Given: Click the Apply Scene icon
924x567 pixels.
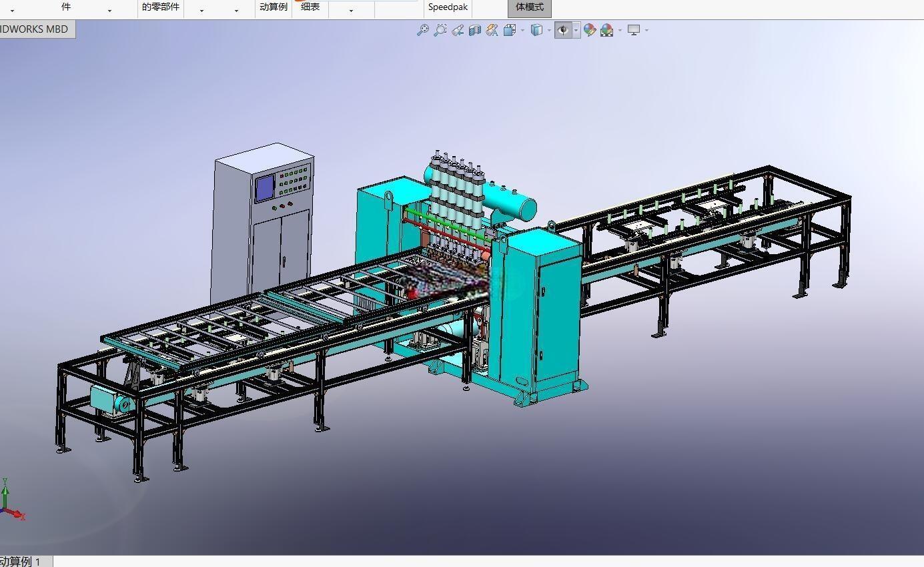Looking at the screenshot, I should coord(606,30).
